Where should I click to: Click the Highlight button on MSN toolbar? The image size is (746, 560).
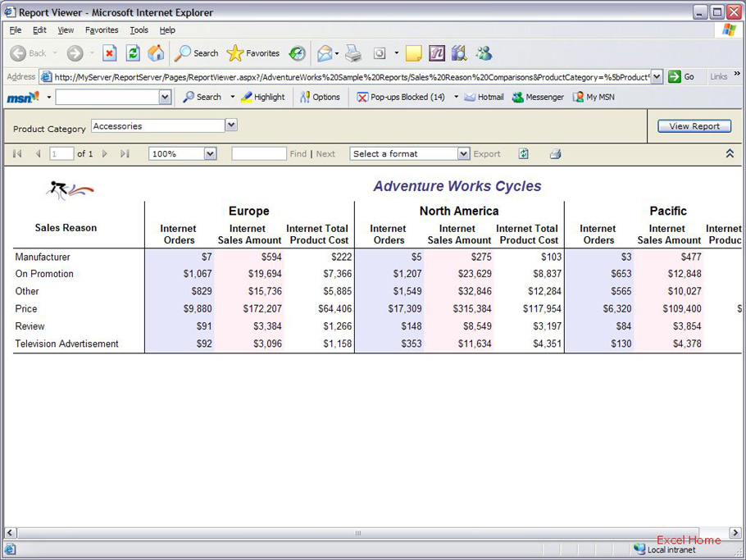262,97
